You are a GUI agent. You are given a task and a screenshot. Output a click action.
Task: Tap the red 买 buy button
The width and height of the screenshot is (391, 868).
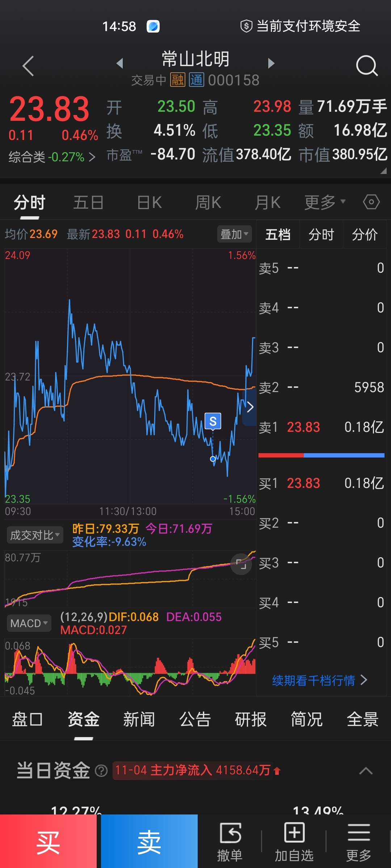coord(48,841)
